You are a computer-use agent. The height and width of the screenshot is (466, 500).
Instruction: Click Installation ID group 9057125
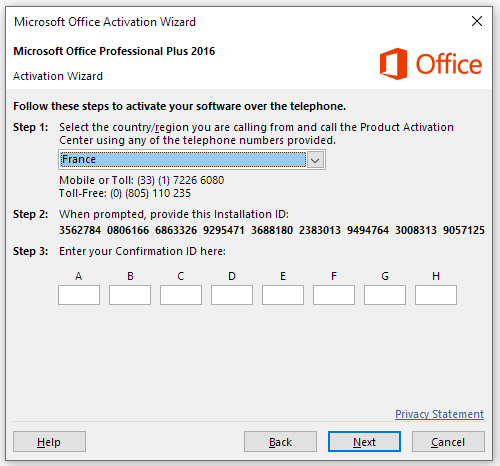(464, 230)
